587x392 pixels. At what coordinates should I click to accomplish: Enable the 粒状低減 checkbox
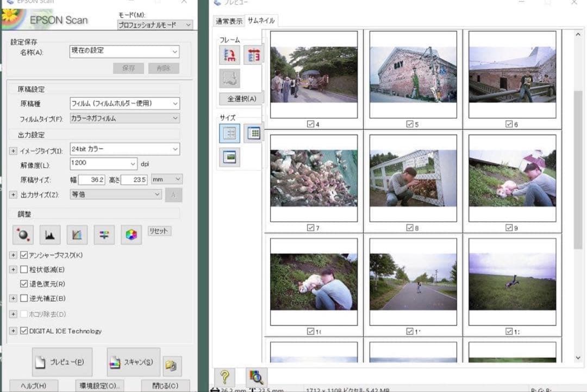point(24,269)
